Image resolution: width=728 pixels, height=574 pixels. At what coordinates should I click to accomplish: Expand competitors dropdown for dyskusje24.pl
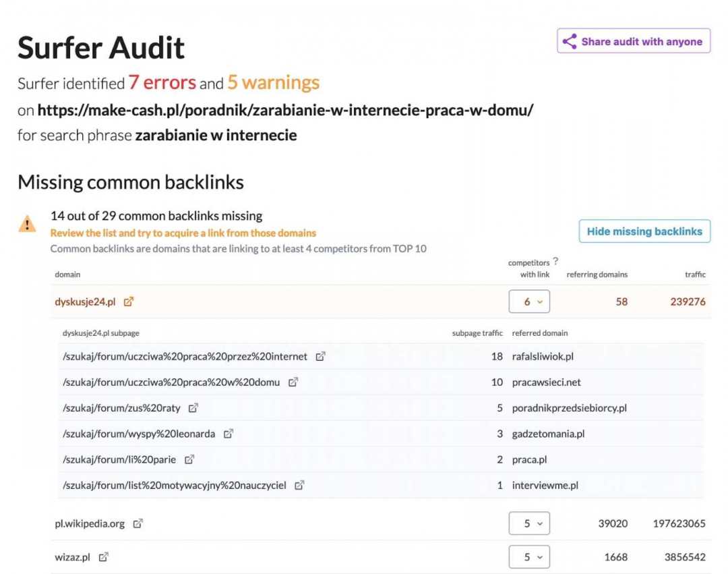[529, 302]
